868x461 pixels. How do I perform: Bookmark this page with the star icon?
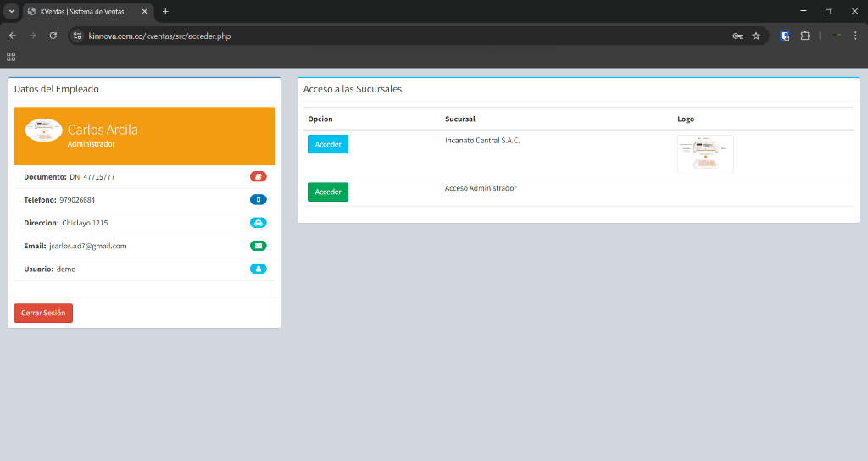[756, 36]
